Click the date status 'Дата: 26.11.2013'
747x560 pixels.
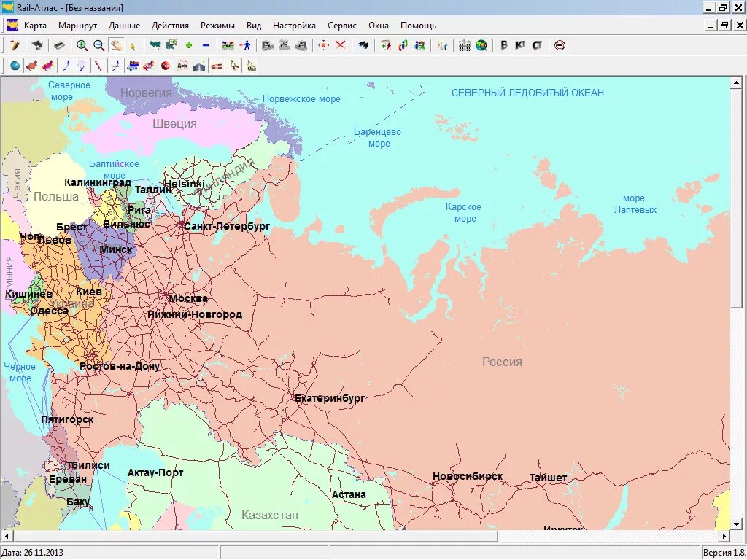32,553
